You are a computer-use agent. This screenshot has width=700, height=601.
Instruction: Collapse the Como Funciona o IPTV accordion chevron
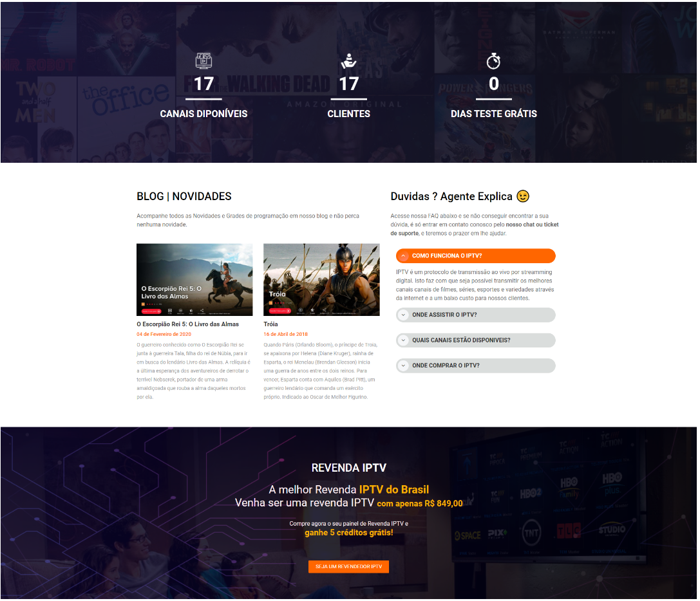click(403, 255)
